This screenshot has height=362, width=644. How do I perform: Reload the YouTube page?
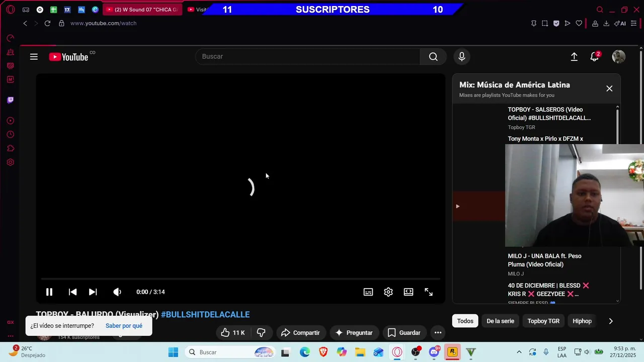click(x=47, y=23)
